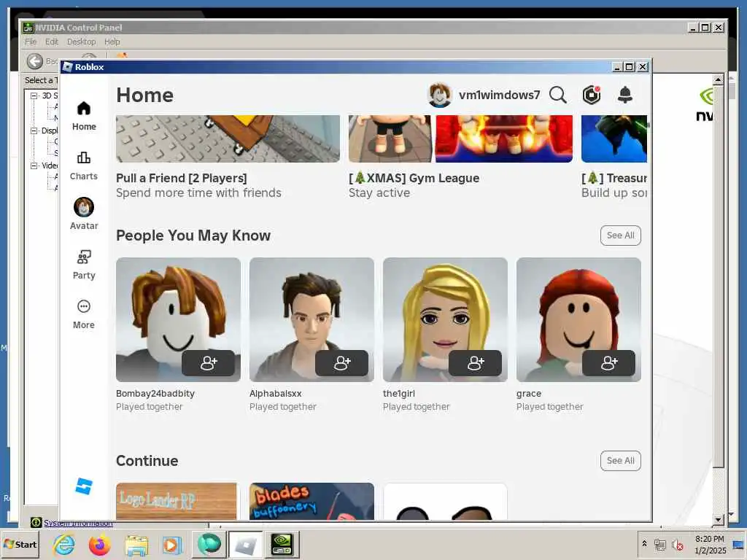Open the Logo Lander RP game tile
The width and height of the screenshot is (747, 560).
(177, 501)
